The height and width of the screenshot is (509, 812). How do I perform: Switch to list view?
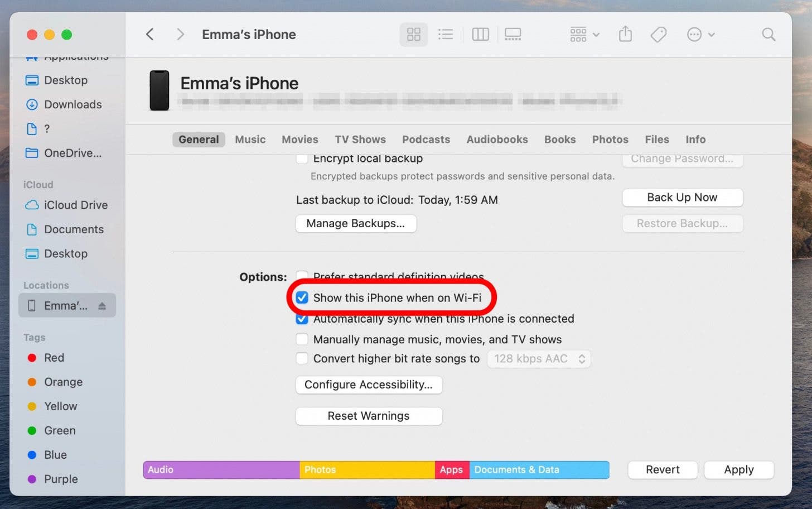(x=446, y=35)
